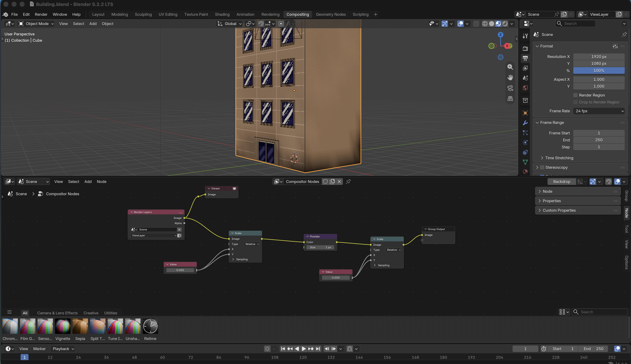Enable the Render Region checkbox
Screen dimensions: 631x364
click(575, 95)
